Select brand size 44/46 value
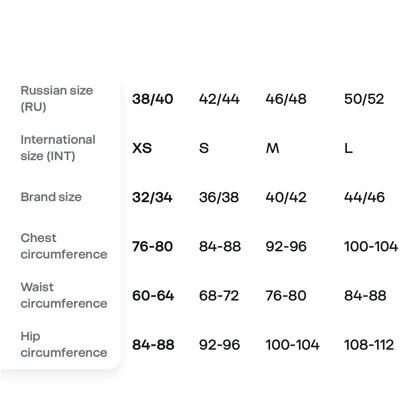 coord(364,197)
